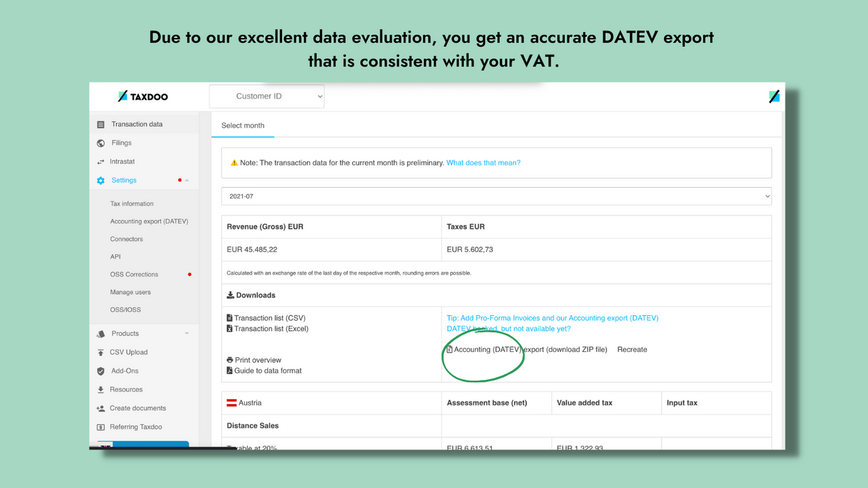Click the Referring Taxdoo money icon

101,427
